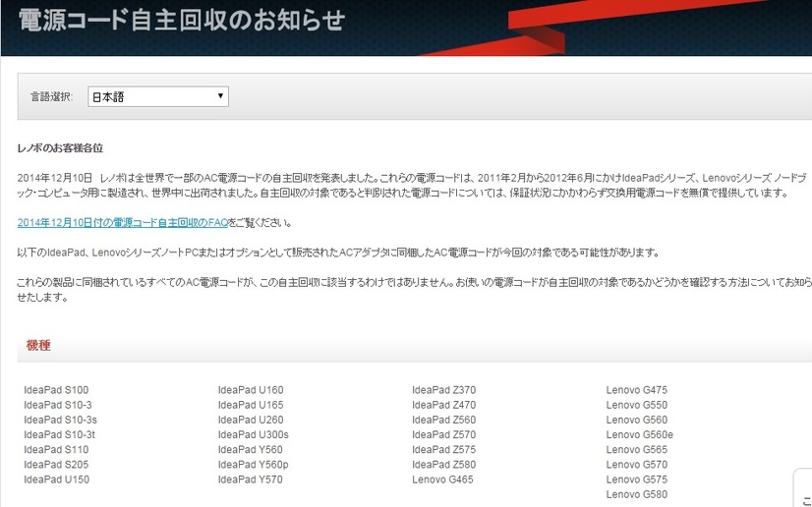Image resolution: width=812 pixels, height=507 pixels.
Task: Select IdeaPad Y570 in model list
Action: pyautogui.click(x=250, y=480)
